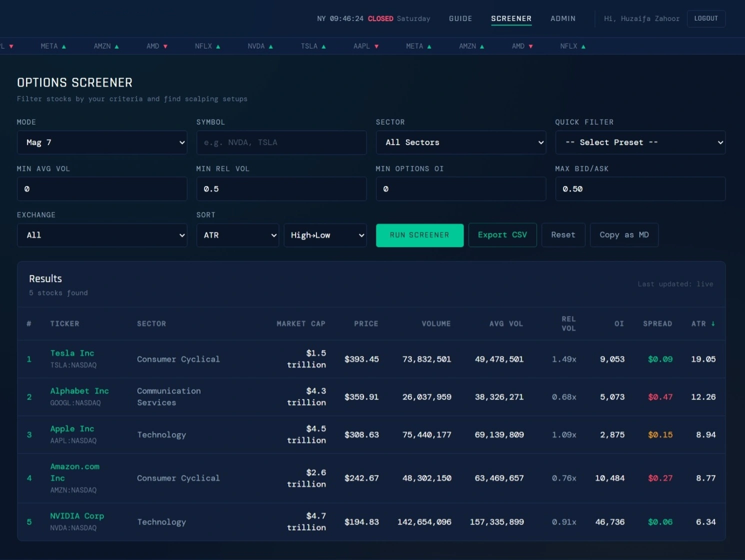Click the Min Avg Vol field
Image resolution: width=745 pixels, height=560 pixels.
[x=102, y=189]
